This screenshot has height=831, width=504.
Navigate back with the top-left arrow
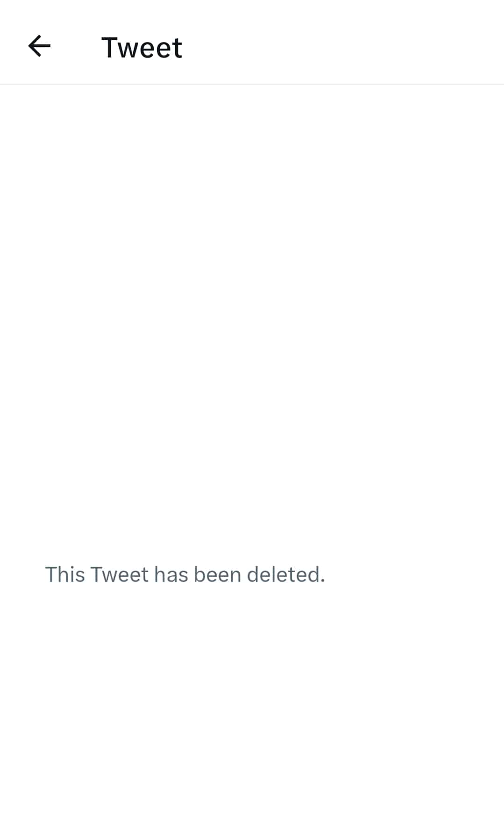39,46
